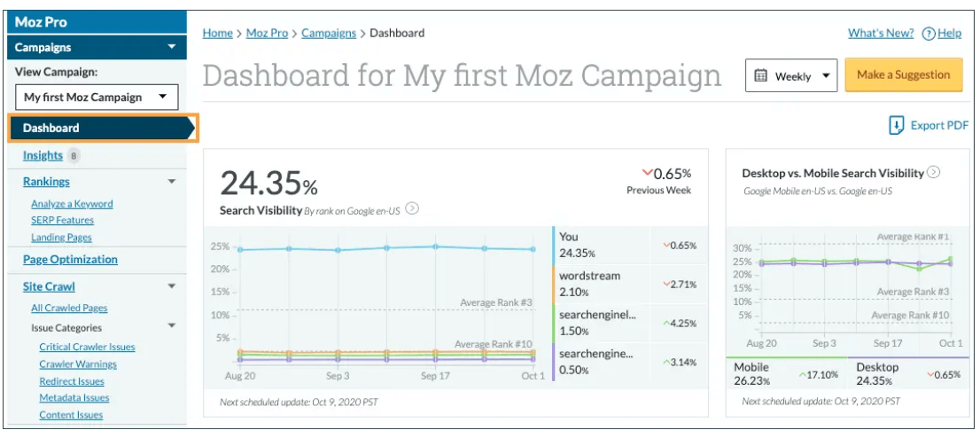The height and width of the screenshot is (438, 980).
Task: Open Page Optimization in the sidebar
Action: [x=70, y=260]
